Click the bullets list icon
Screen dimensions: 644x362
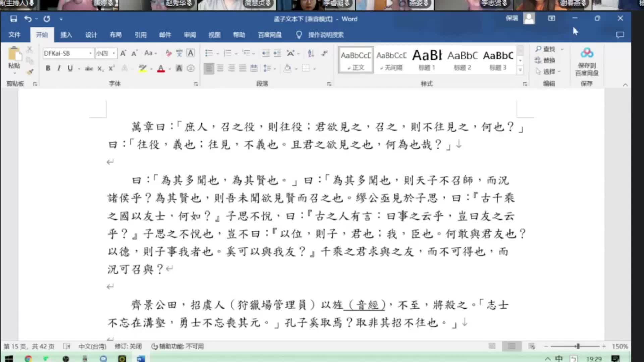pyautogui.click(x=209, y=53)
